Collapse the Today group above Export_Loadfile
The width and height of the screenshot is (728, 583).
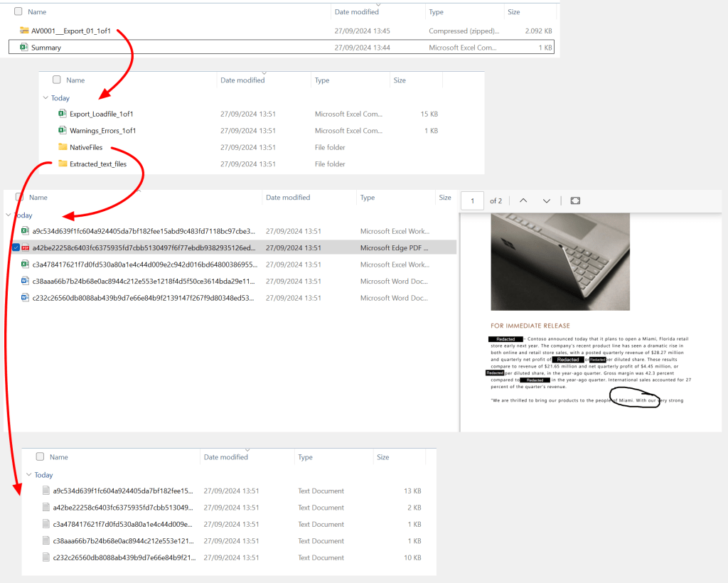[x=46, y=98]
